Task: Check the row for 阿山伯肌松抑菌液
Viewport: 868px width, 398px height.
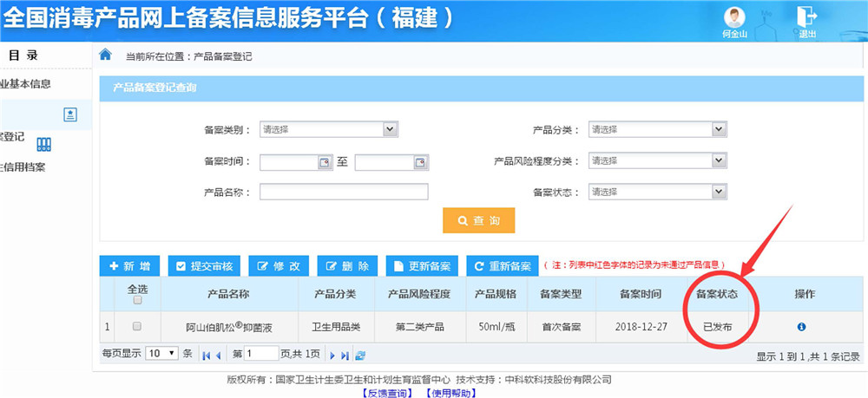Action: pos(137,326)
